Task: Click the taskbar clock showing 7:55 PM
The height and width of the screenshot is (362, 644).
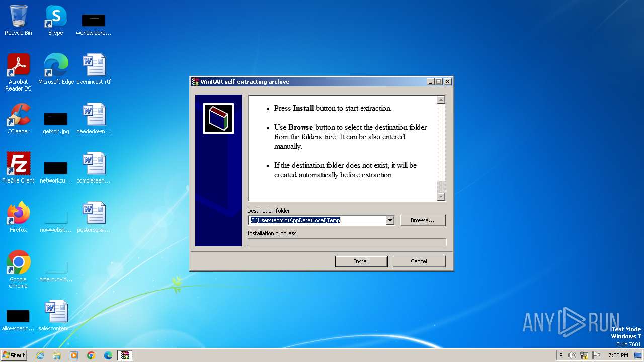Action: (x=618, y=355)
